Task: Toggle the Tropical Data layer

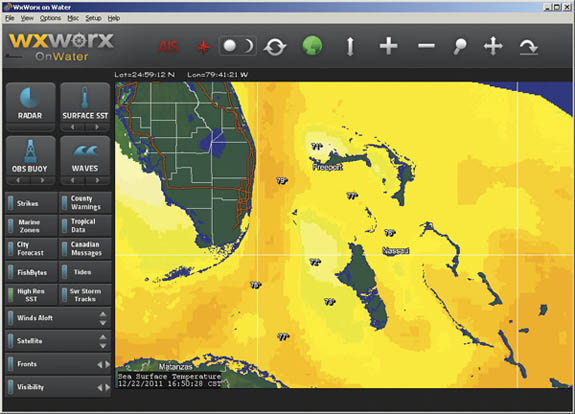Action: pyautogui.click(x=85, y=226)
